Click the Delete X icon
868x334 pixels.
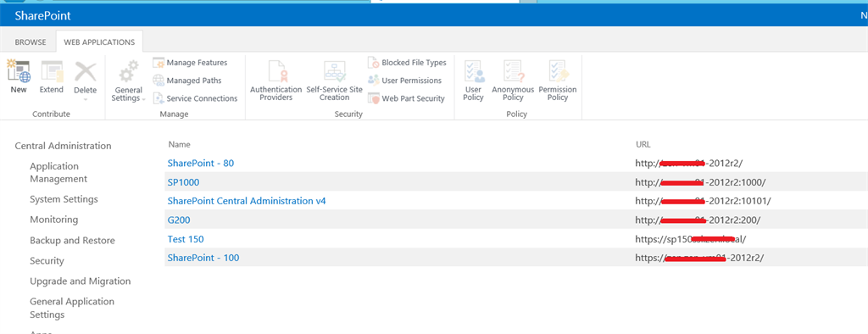click(x=86, y=72)
